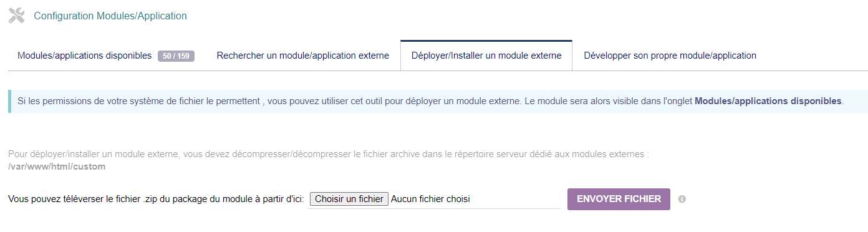
Task: Click the Configuration Modules/Application page title
Action: coord(110,16)
